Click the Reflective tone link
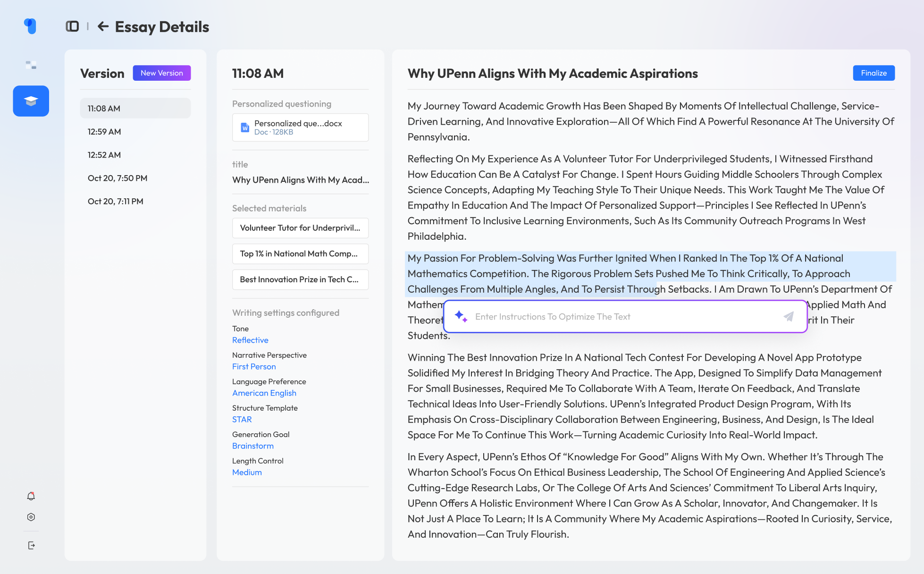This screenshot has width=924, height=574. [250, 340]
